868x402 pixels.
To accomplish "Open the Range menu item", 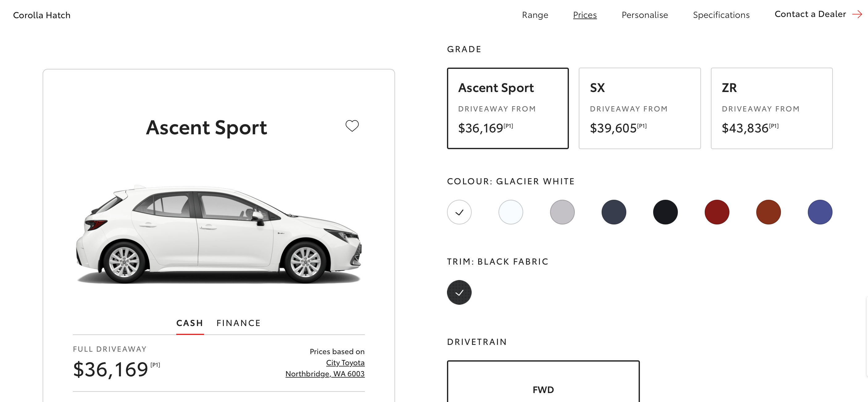I will [x=535, y=15].
